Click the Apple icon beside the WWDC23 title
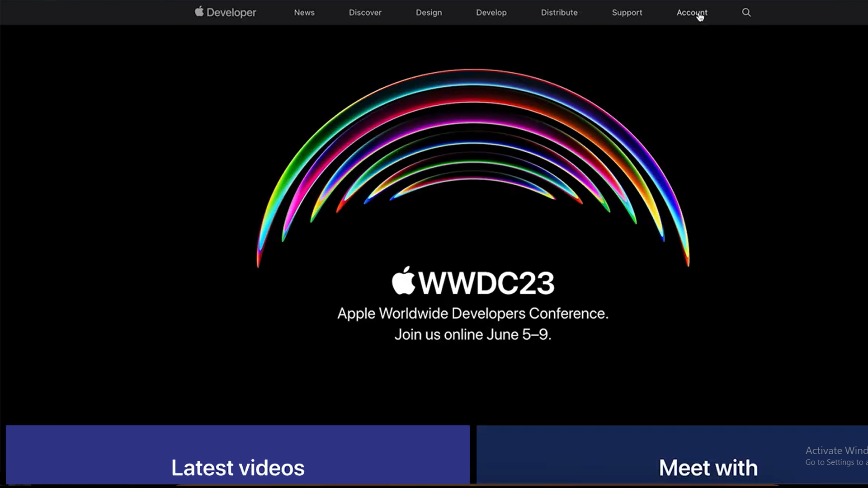The height and width of the screenshot is (488, 868). pyautogui.click(x=403, y=282)
